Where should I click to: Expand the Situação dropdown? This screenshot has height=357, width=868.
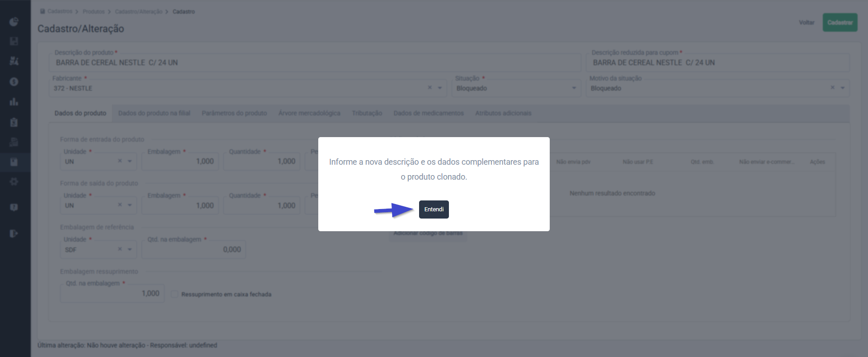coord(516,88)
